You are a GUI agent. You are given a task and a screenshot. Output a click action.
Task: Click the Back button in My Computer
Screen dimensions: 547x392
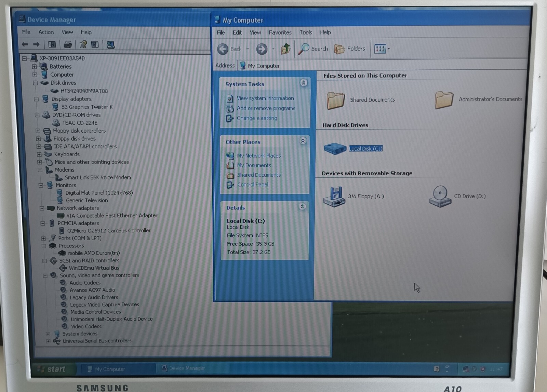229,49
